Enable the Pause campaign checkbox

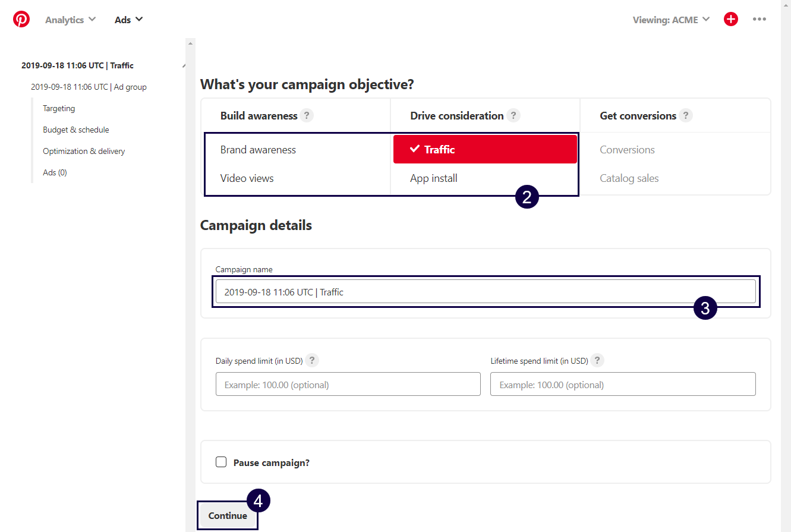click(x=221, y=462)
